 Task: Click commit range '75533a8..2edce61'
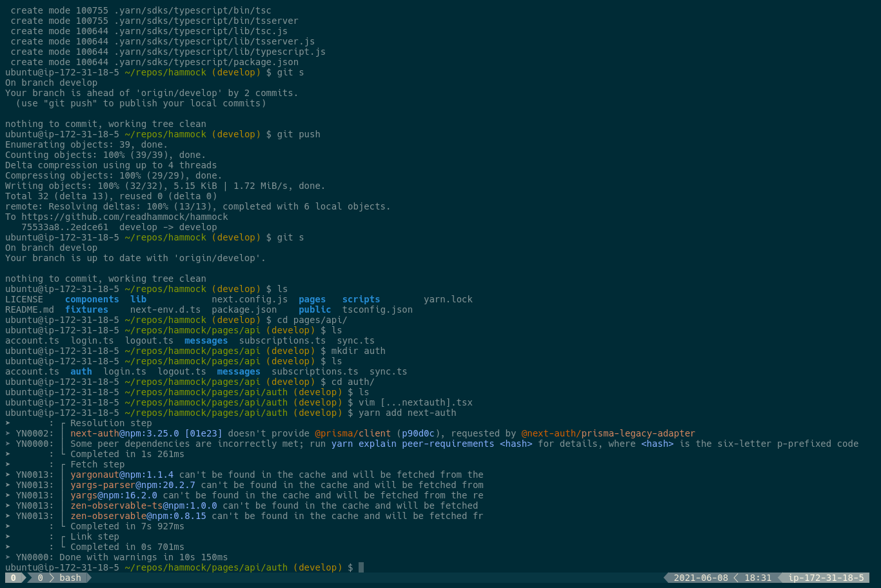[65, 227]
